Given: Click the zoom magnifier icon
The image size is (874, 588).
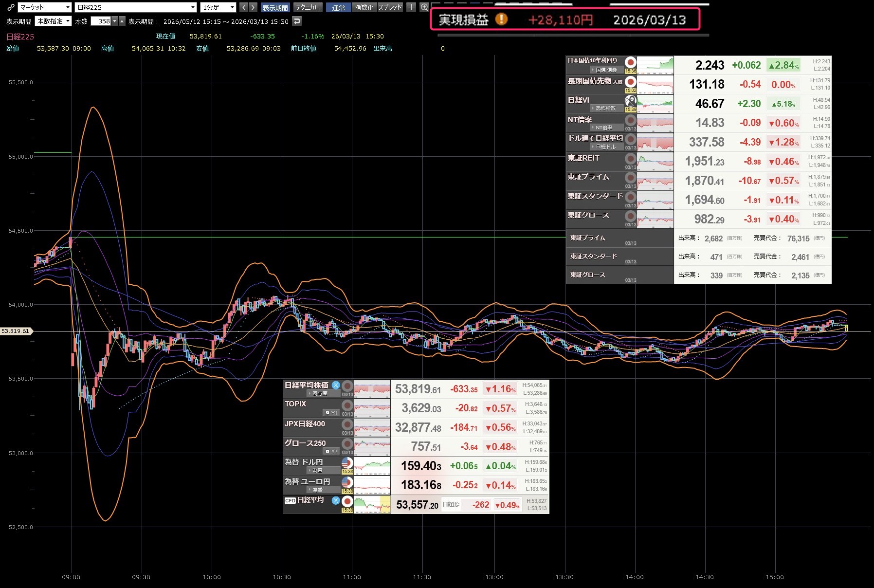Looking at the screenshot, I should tap(424, 7).
